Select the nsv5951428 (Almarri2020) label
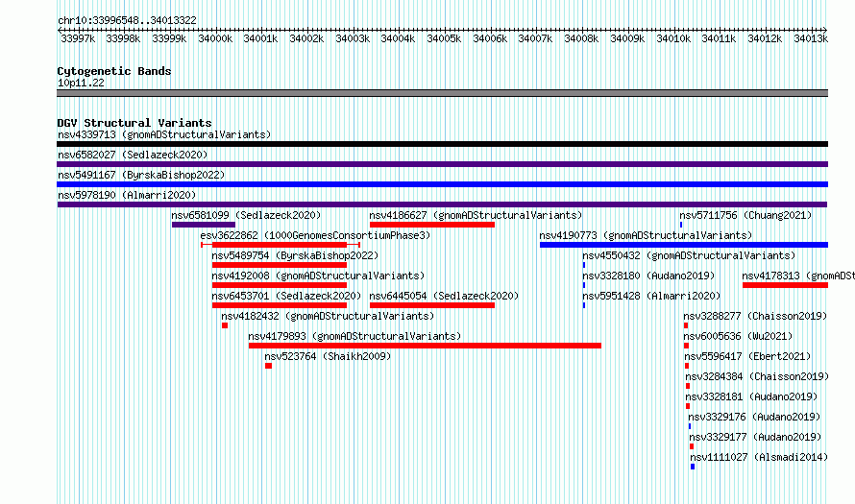 651,296
